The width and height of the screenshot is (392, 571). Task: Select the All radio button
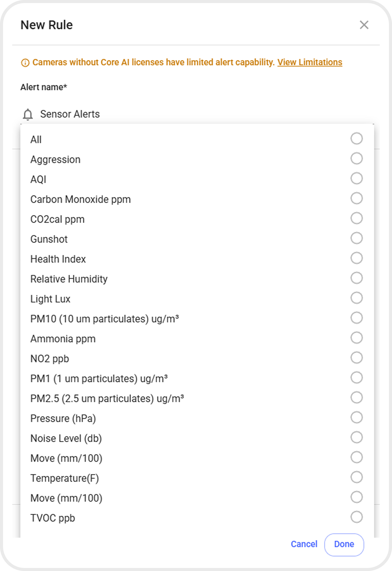click(x=356, y=139)
